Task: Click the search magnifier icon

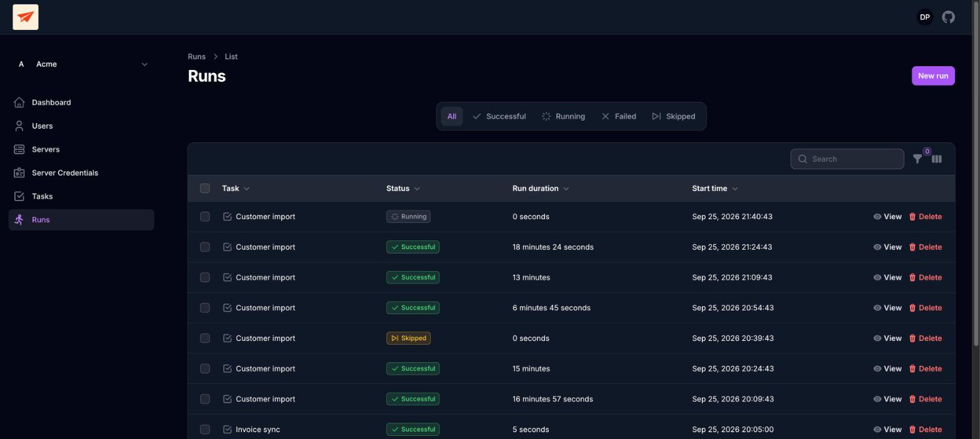Action: coord(802,159)
